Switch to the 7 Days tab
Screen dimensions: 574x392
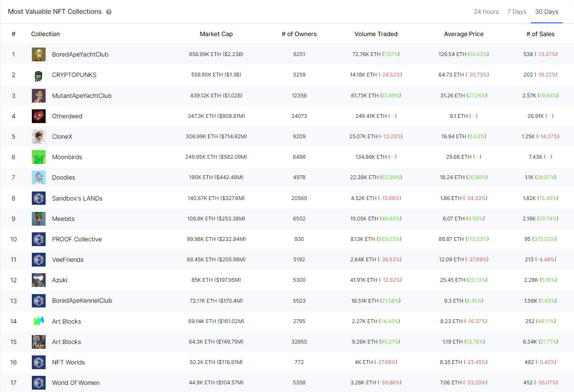517,11
